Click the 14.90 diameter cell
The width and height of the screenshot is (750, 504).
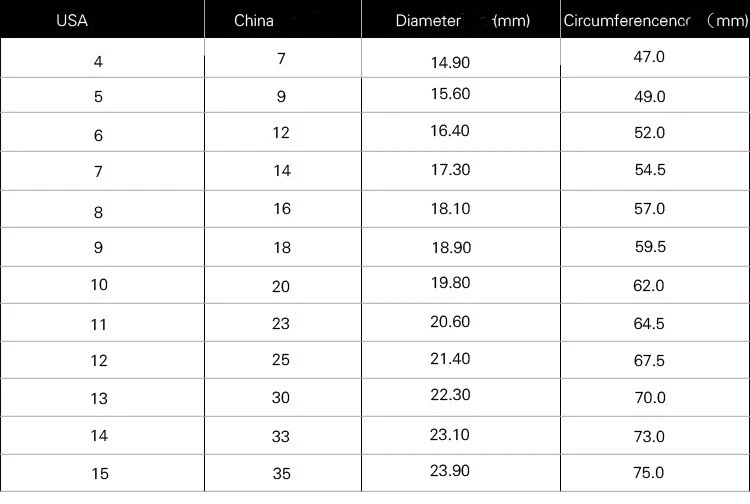coord(450,62)
